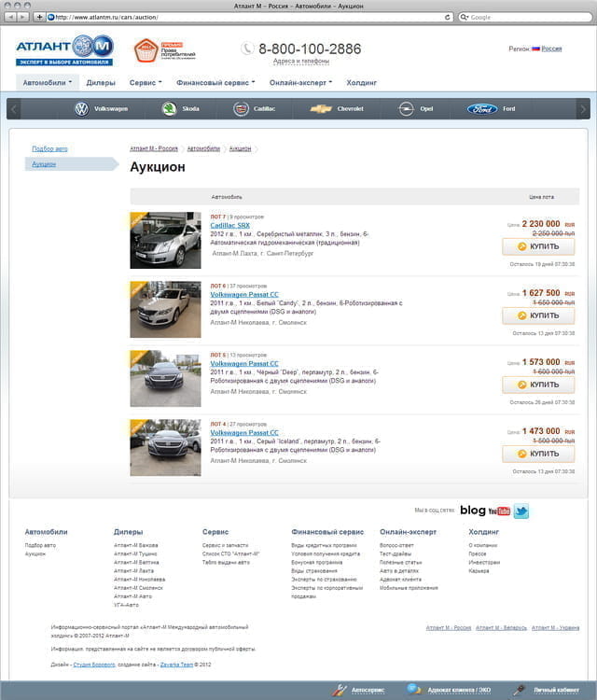Open the Cadillac SRX listing link
This screenshot has height=700, width=597.
(230, 226)
